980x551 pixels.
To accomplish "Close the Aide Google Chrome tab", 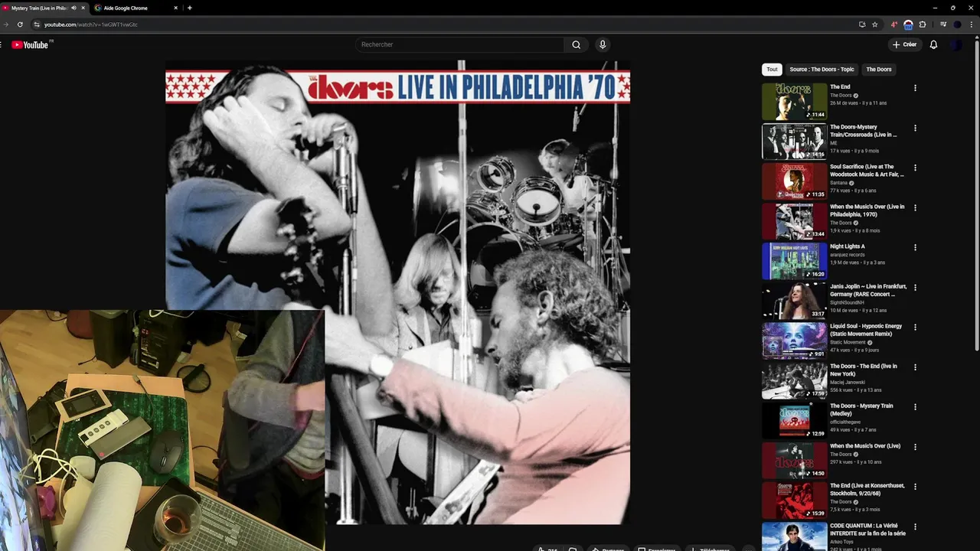I will [x=175, y=8].
